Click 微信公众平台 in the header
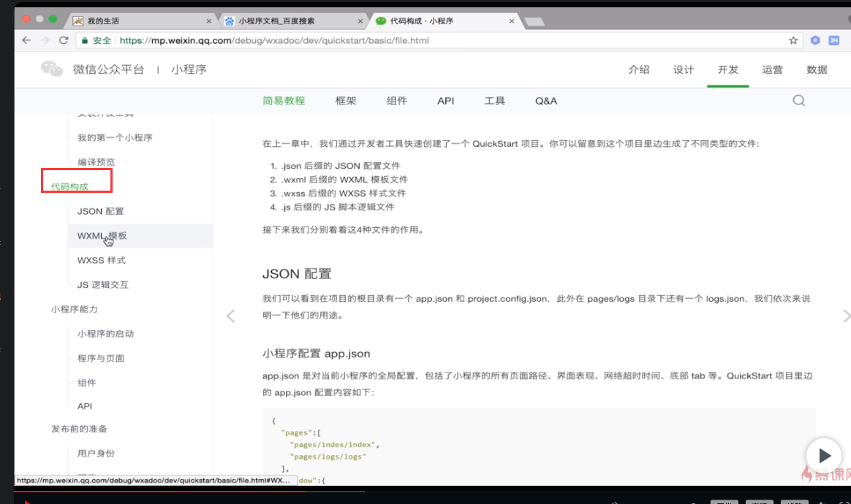The width and height of the screenshot is (851, 504). click(x=108, y=69)
